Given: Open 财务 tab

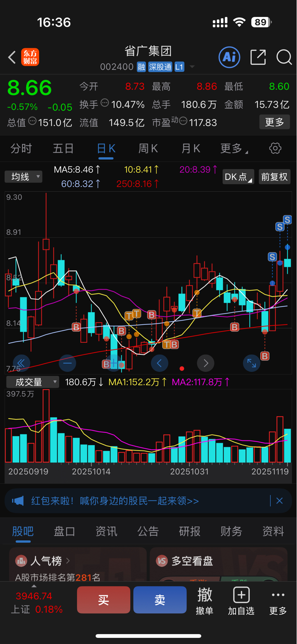Looking at the screenshot, I should pyautogui.click(x=231, y=531).
